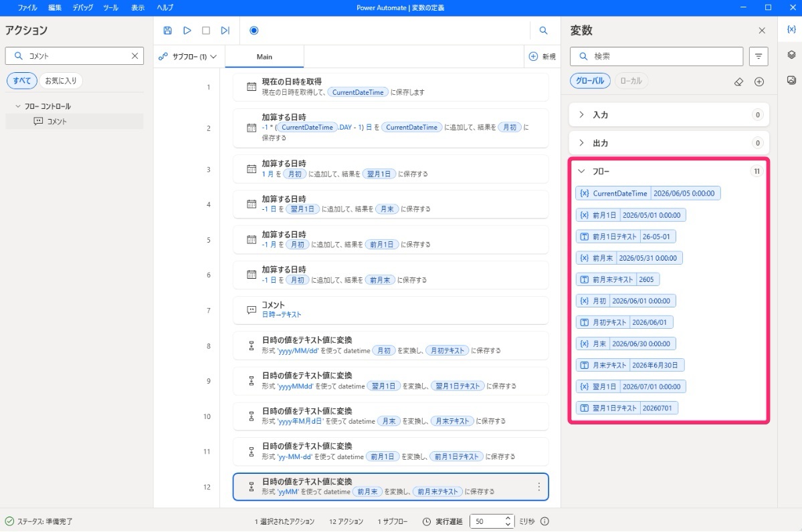This screenshot has width=802, height=532.
Task: Open flow search with the magnifier icon
Action: coord(543,31)
